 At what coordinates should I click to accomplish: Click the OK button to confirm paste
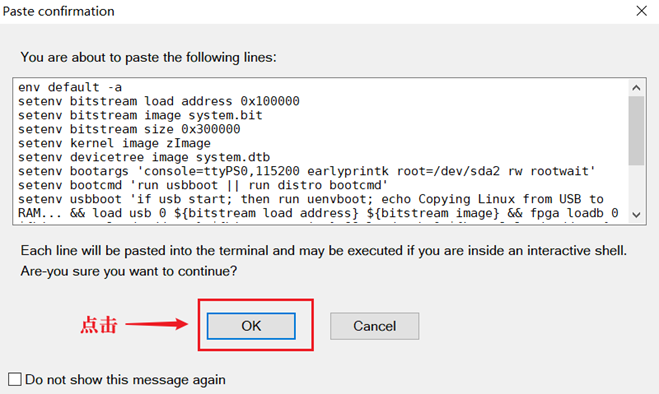click(x=251, y=326)
